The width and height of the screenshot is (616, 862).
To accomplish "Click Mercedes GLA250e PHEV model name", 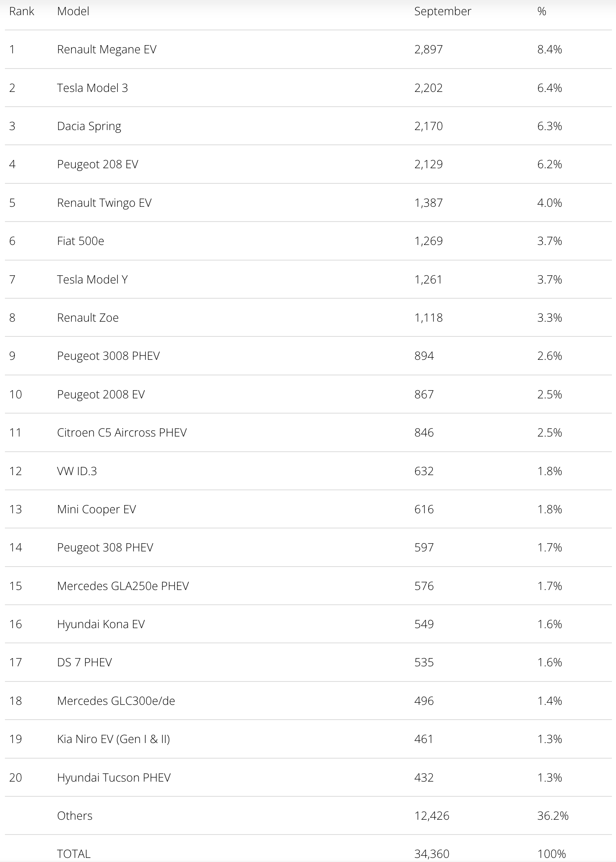I will click(x=123, y=586).
